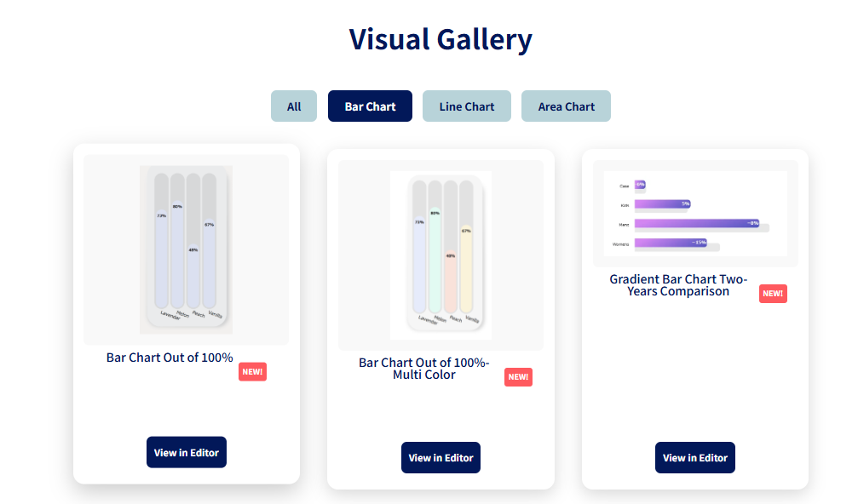Open the gradient horizontal bar chart preview

[695, 214]
